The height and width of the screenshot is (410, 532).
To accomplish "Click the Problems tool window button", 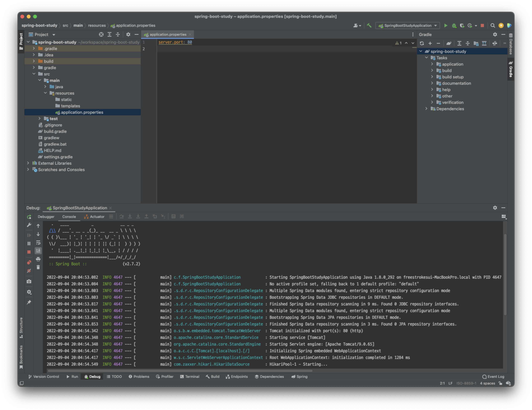I will coord(139,377).
